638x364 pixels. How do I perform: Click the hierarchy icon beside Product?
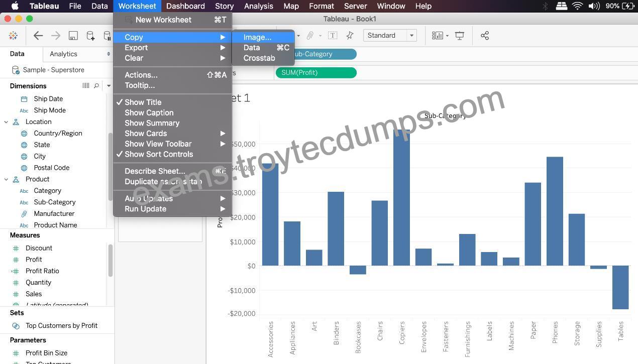tap(16, 179)
